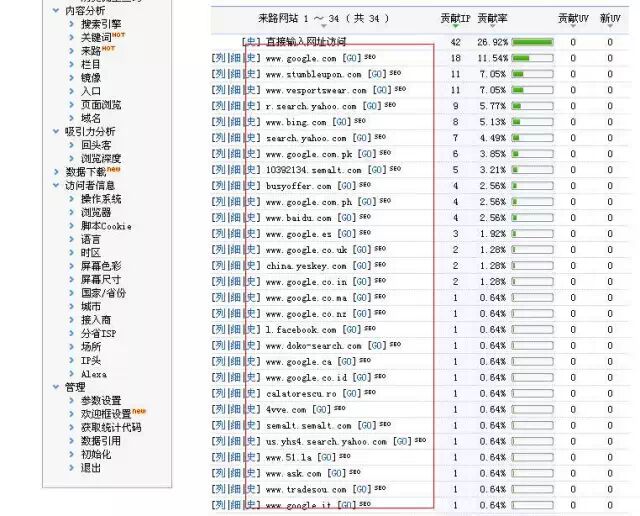Click [GO] next to www.bing.com
This screenshot has width=640, height=516.
[x=342, y=122]
